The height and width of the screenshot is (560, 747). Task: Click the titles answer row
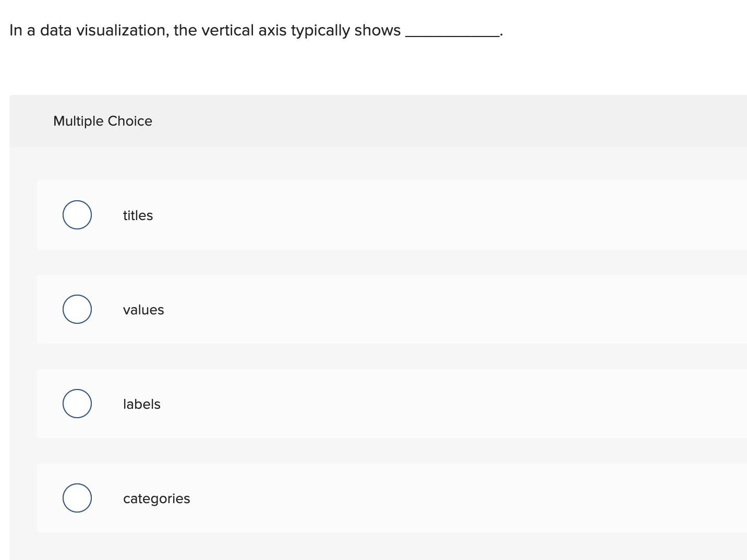point(365,215)
